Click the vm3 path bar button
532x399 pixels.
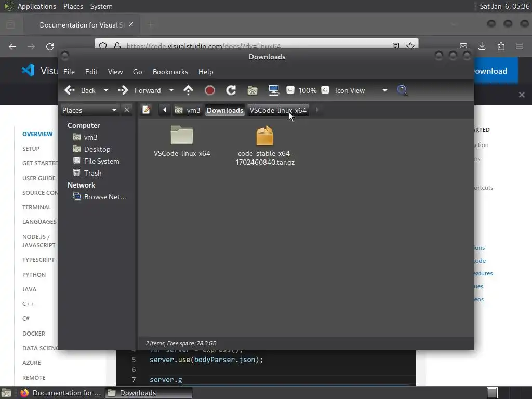[188, 110]
